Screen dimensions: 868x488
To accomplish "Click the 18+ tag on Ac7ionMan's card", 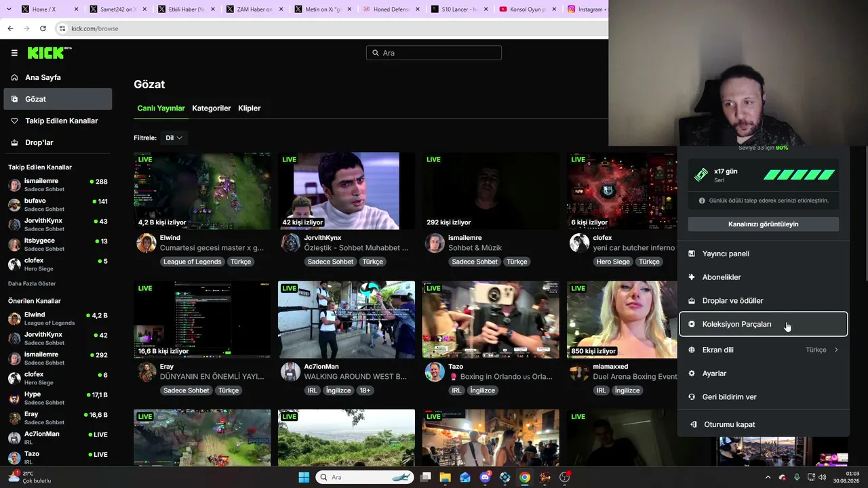I will click(x=365, y=390).
